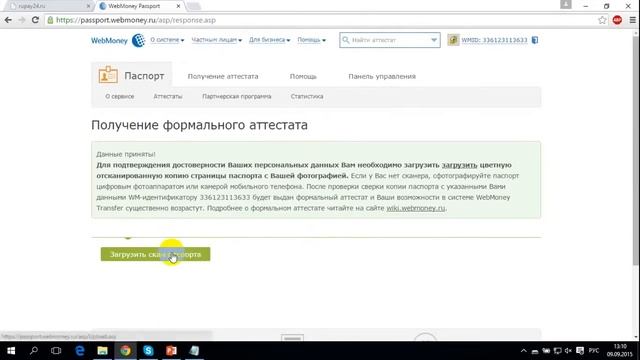Show hidden tray icons chevron
The image size is (640, 360).
[x=524, y=351]
